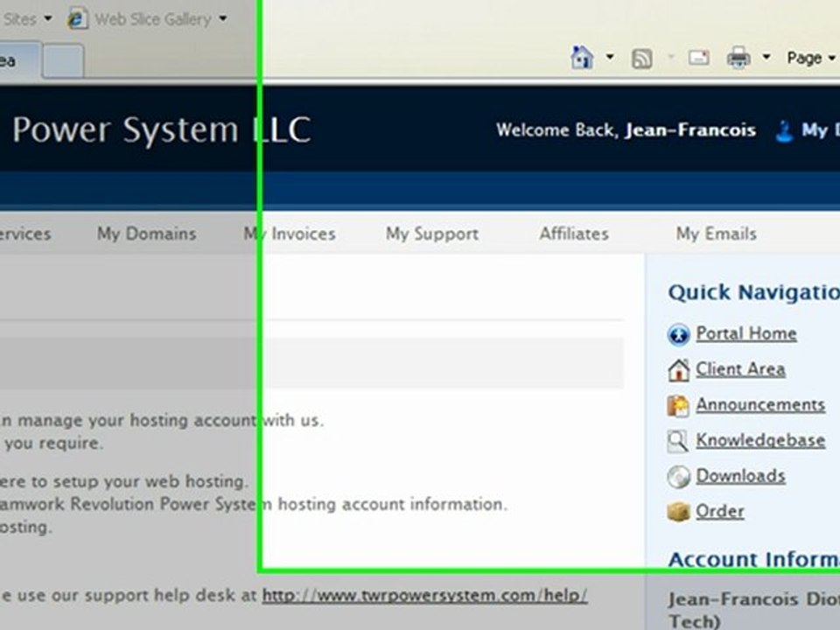Open a new blank browser tab
Image resolution: width=840 pixels, height=630 pixels.
pyautogui.click(x=63, y=61)
